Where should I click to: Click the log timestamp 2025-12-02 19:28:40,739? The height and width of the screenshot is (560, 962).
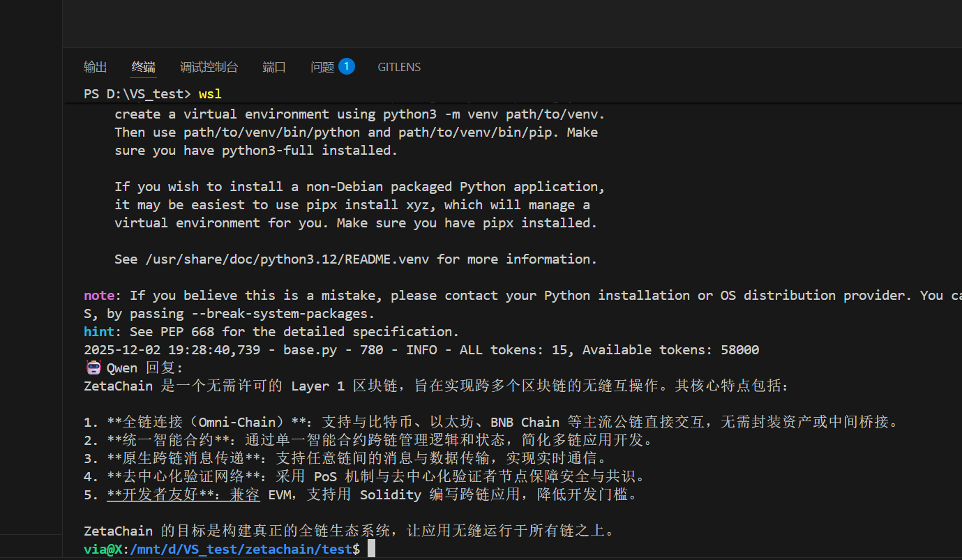[172, 350]
